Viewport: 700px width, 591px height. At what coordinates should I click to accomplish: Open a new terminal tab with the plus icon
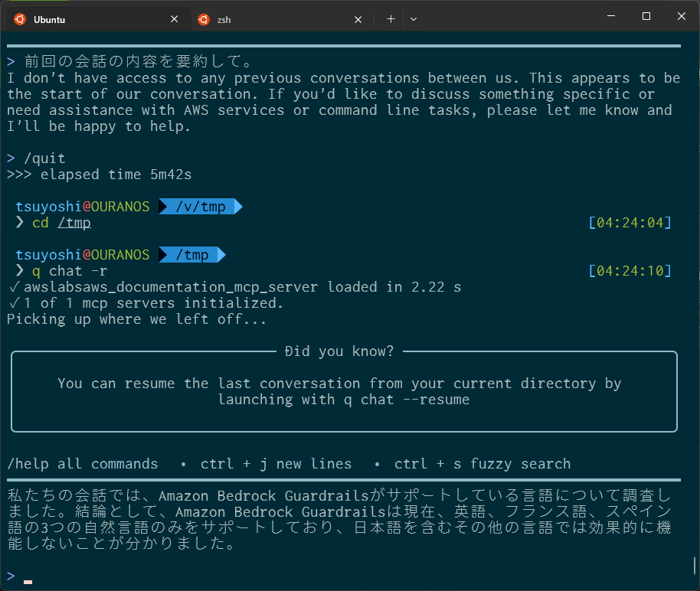391,18
